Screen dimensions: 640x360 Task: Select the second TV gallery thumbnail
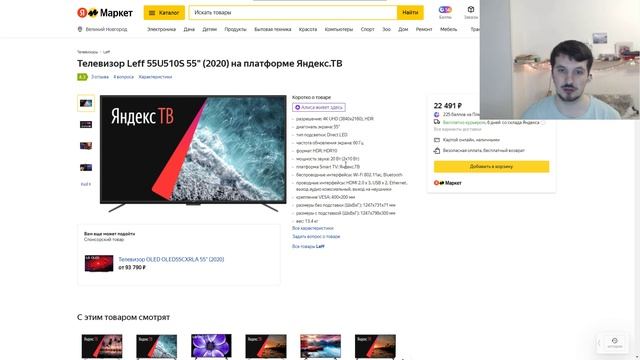[x=86, y=124]
